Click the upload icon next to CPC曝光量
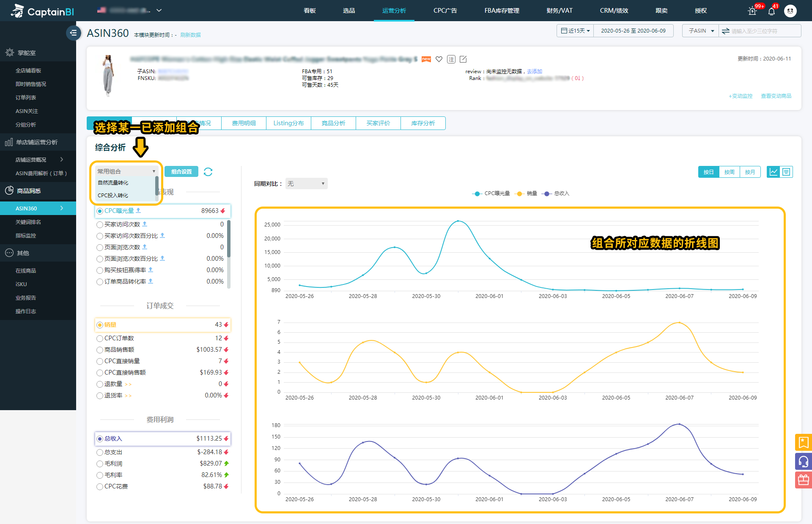The image size is (812, 524). coord(138,210)
